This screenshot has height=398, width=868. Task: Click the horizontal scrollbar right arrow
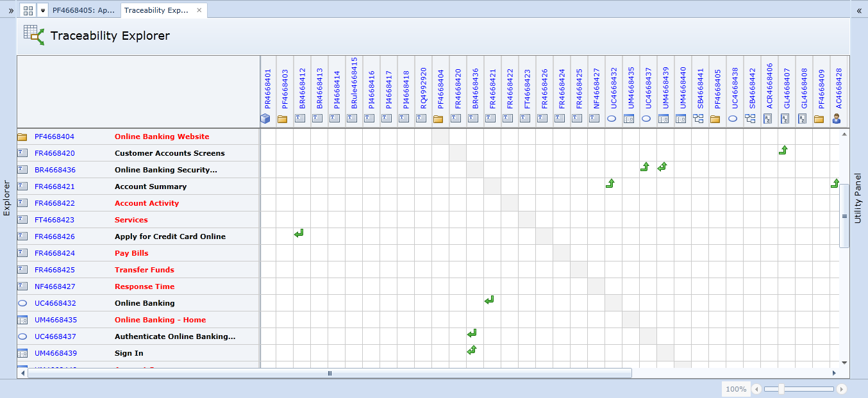coord(834,373)
